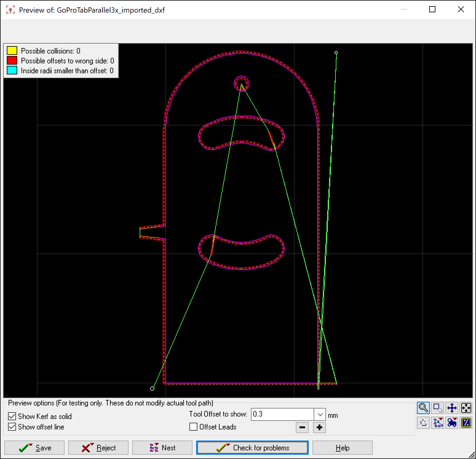The height and width of the screenshot is (459, 476).
Task: Enable the Offset Leads checkbox
Action: click(193, 427)
